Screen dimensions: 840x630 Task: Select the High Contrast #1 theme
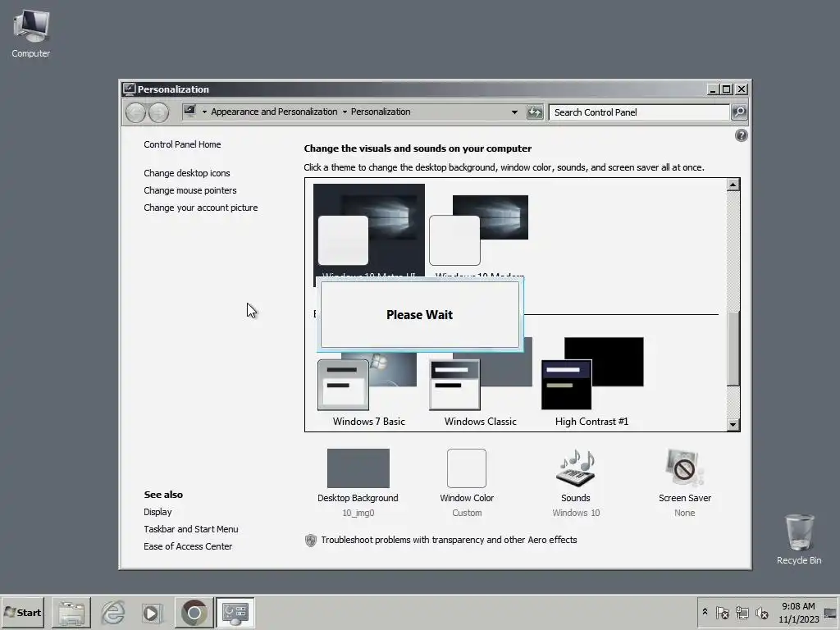[592, 382]
